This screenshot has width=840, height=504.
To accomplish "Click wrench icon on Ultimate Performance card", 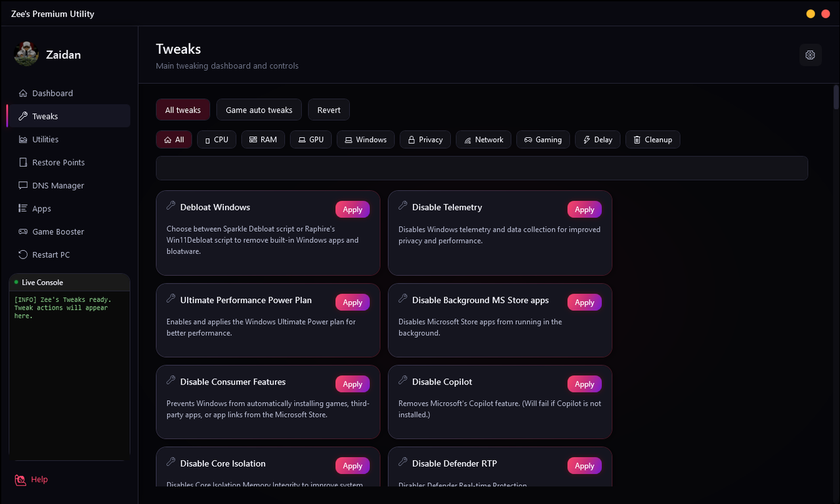I will click(171, 299).
